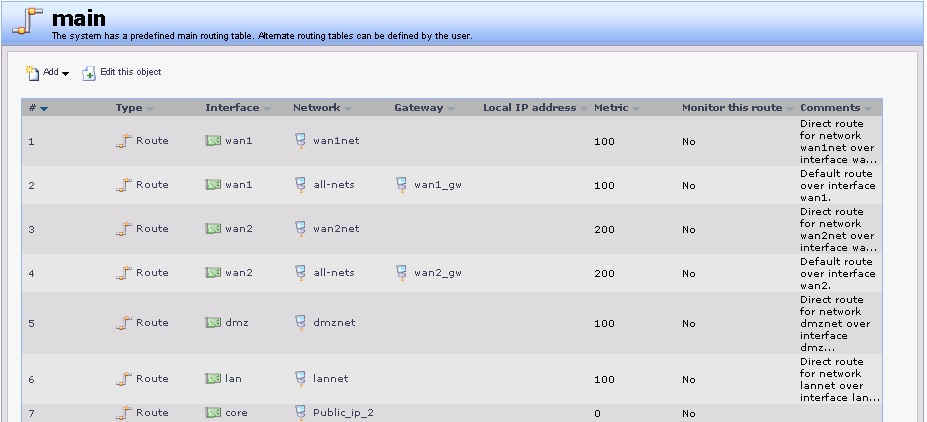Image resolution: width=927 pixels, height=422 pixels.
Task: Open the wan2net network link
Action: 336,229
